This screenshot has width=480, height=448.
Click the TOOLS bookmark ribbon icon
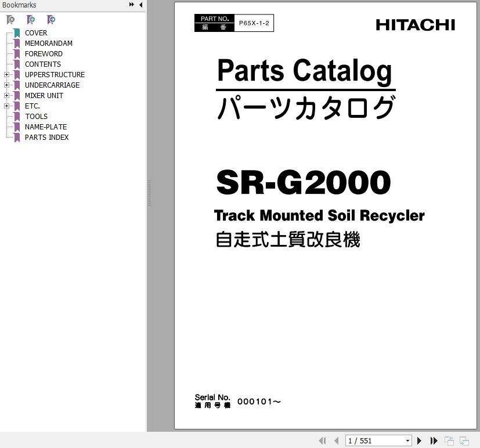pyautogui.click(x=17, y=117)
